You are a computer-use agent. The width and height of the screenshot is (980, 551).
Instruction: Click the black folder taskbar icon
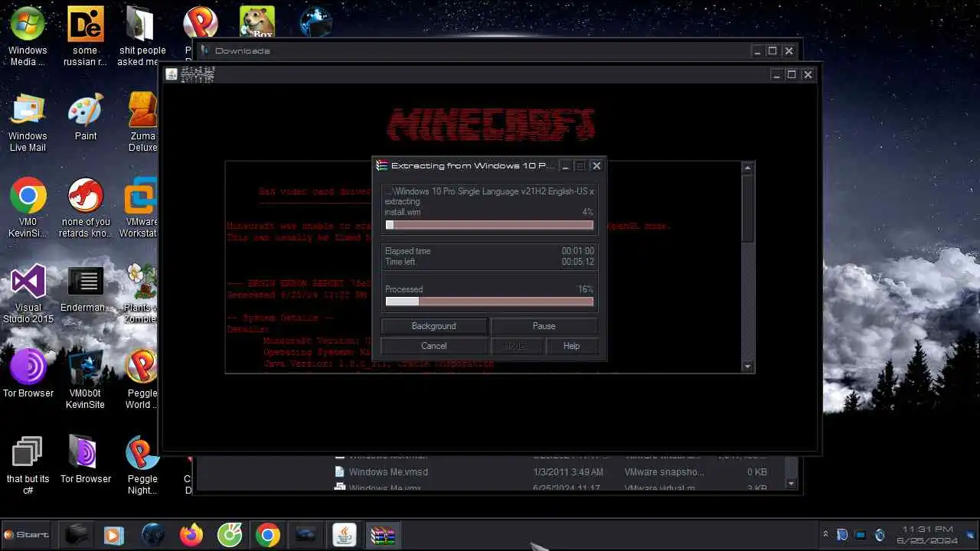tap(76, 535)
